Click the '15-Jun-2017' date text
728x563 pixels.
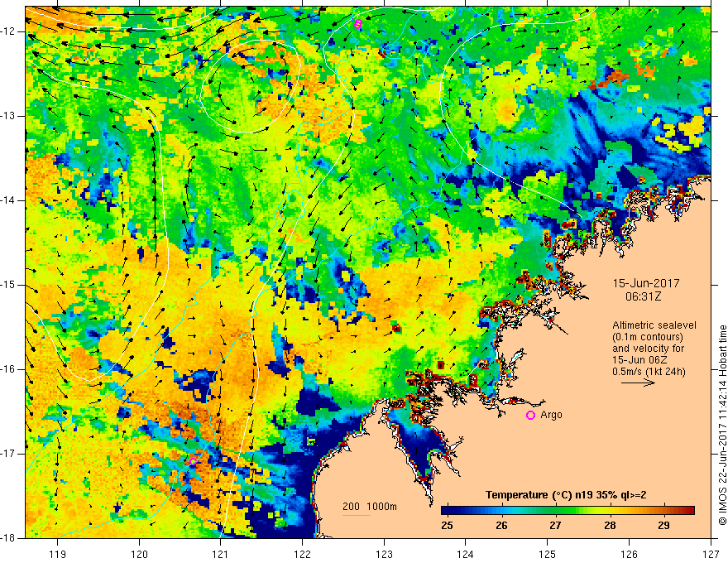[x=646, y=283]
